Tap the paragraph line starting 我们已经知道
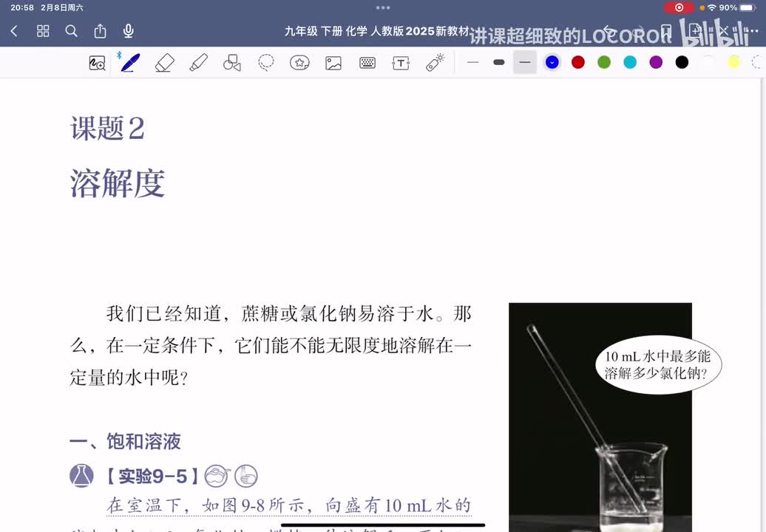766x532 pixels. coord(288,314)
